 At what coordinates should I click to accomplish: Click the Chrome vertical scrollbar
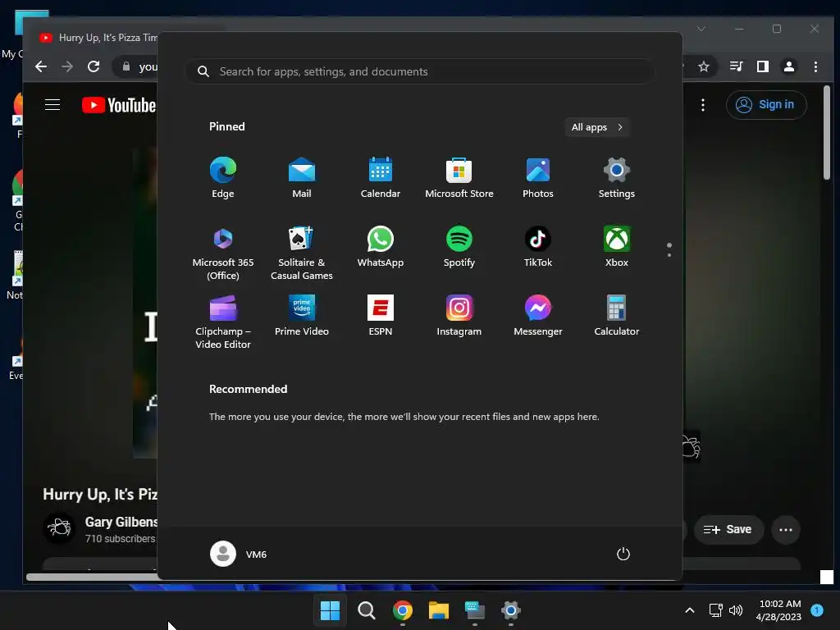[827, 133]
